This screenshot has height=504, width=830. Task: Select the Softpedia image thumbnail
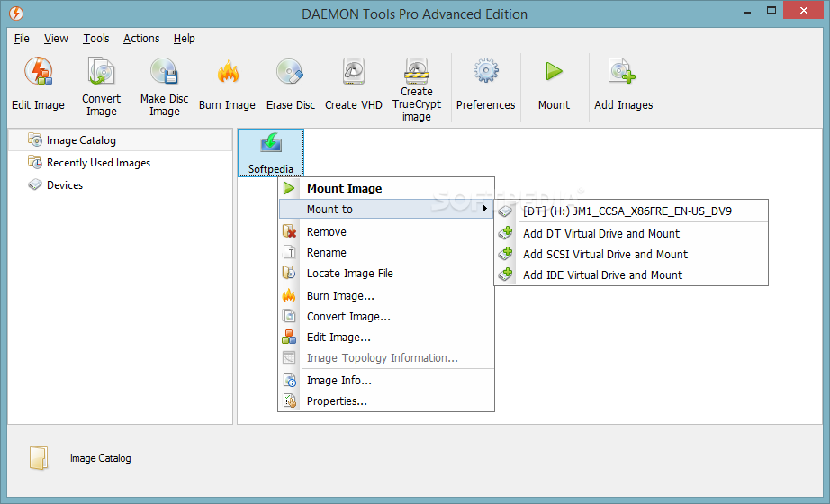pos(270,153)
